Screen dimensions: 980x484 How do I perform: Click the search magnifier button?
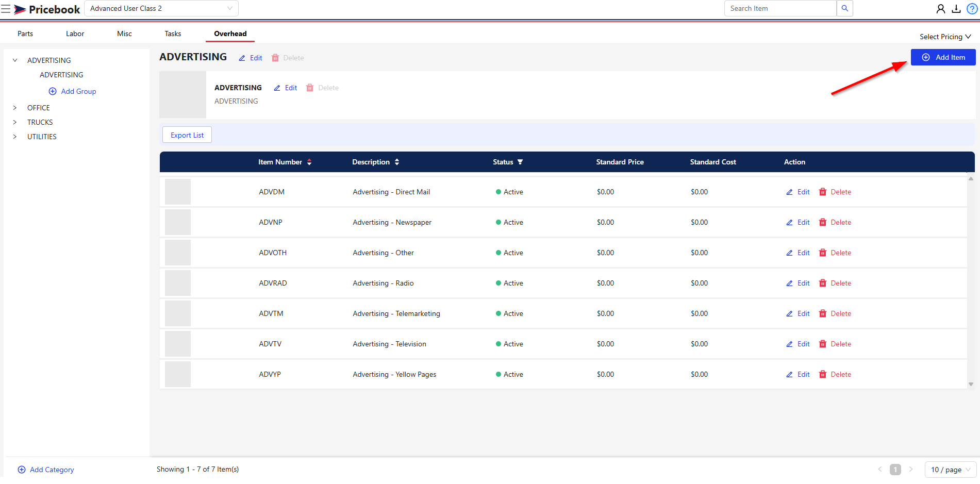[x=844, y=8]
